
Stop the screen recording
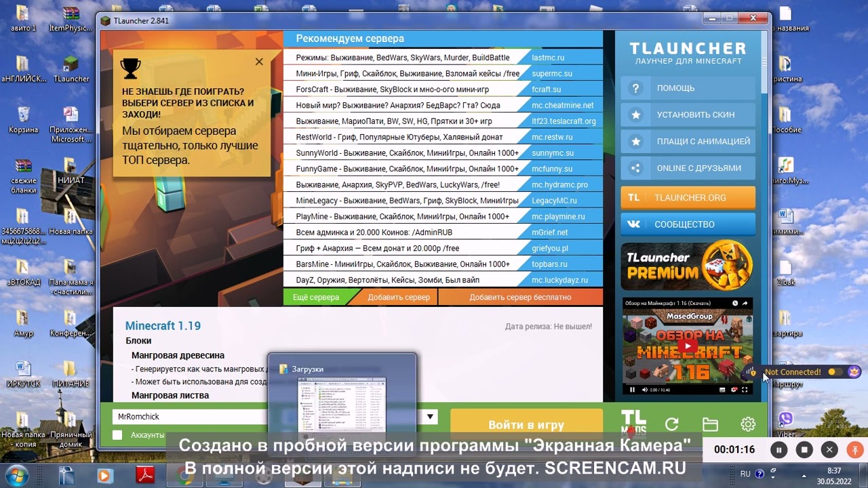click(804, 449)
